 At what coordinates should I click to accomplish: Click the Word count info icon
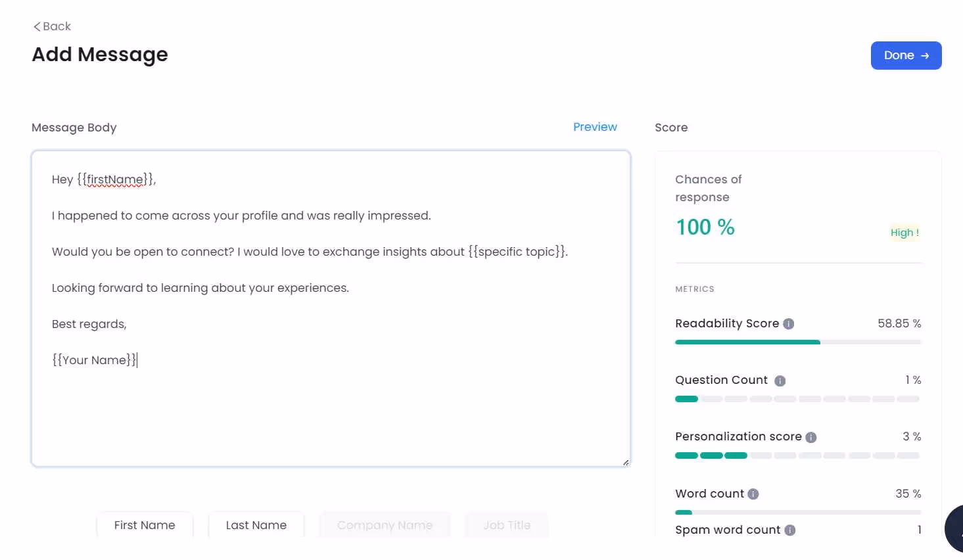753,494
